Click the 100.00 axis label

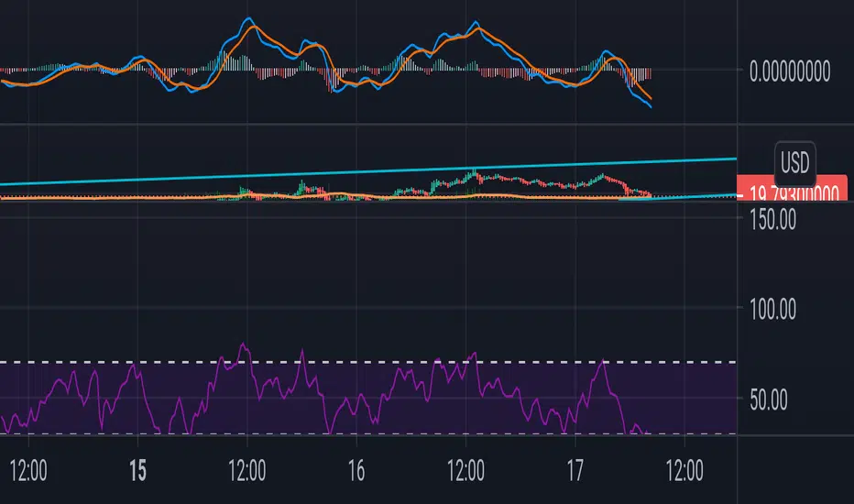(772, 310)
